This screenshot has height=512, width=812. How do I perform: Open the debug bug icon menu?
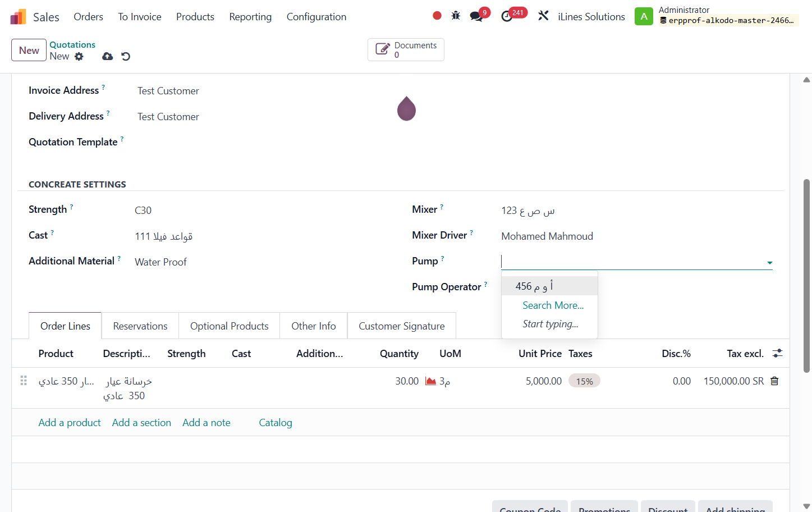pos(456,16)
